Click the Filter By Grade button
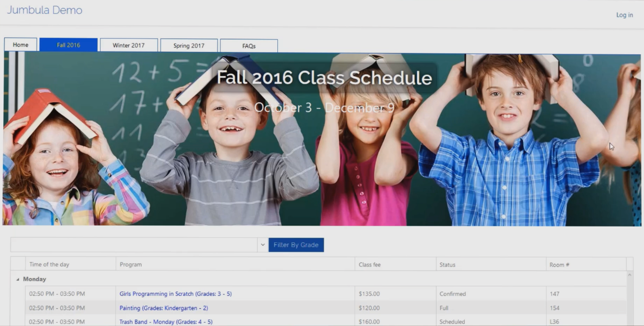The height and width of the screenshot is (326, 644). pyautogui.click(x=296, y=245)
